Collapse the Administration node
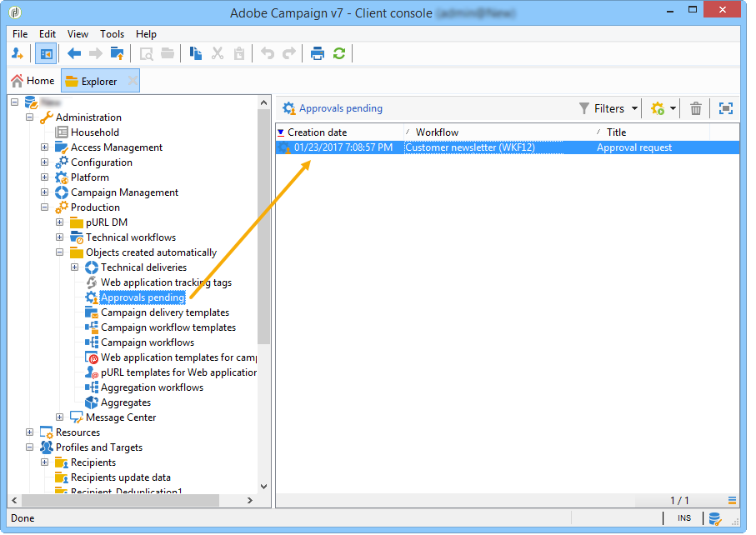Screen dimensions: 756x535 tap(29, 117)
